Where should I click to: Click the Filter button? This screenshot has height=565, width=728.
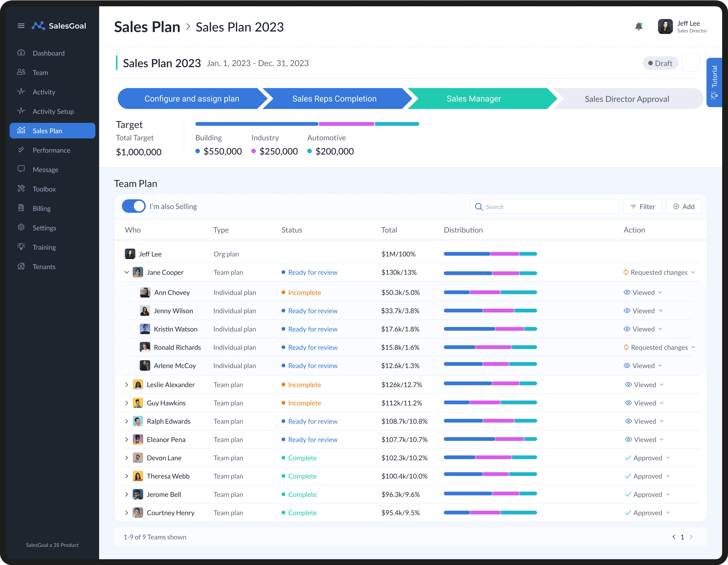[x=642, y=206]
